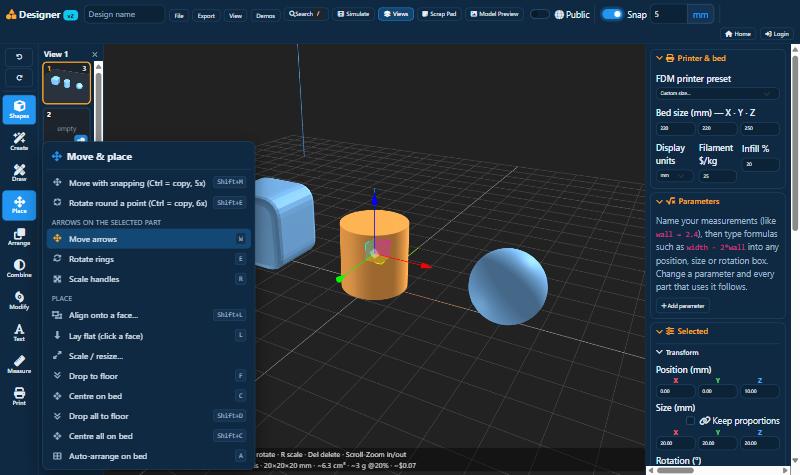Collapse the Transform subsection

pos(678,352)
